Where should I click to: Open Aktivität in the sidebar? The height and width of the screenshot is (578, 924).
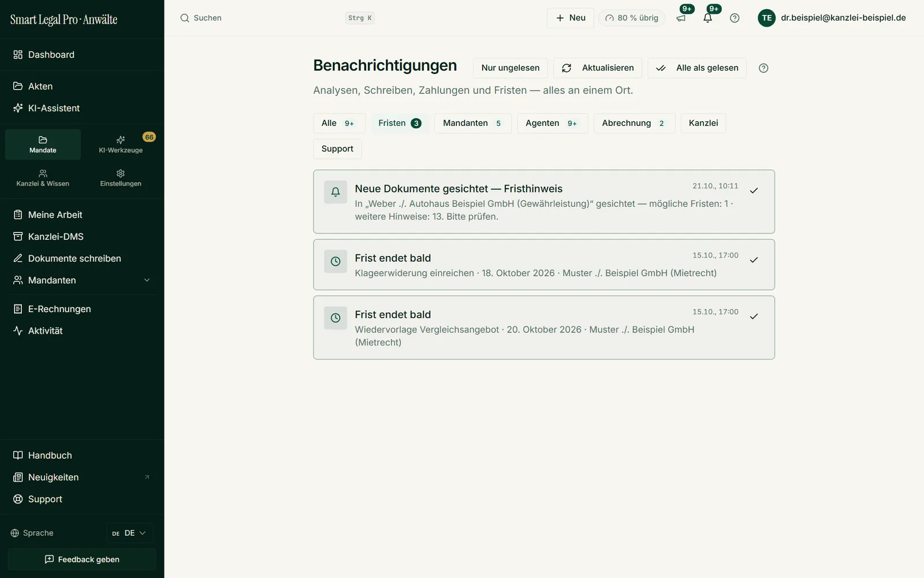point(82,331)
